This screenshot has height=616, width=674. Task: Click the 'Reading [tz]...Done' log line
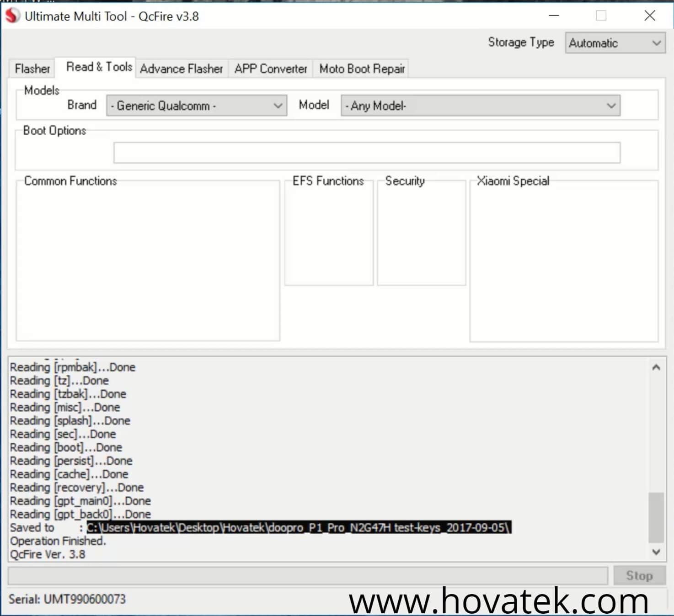[x=59, y=380]
